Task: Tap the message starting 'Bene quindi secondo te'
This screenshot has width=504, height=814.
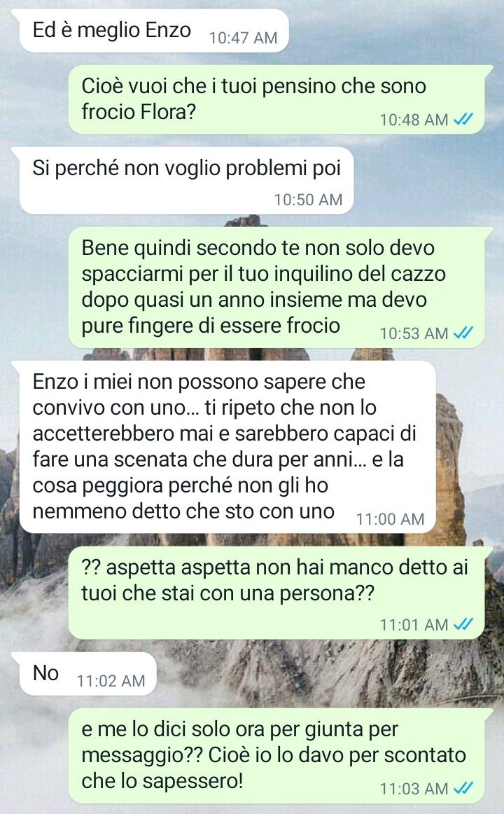Action: (277, 287)
